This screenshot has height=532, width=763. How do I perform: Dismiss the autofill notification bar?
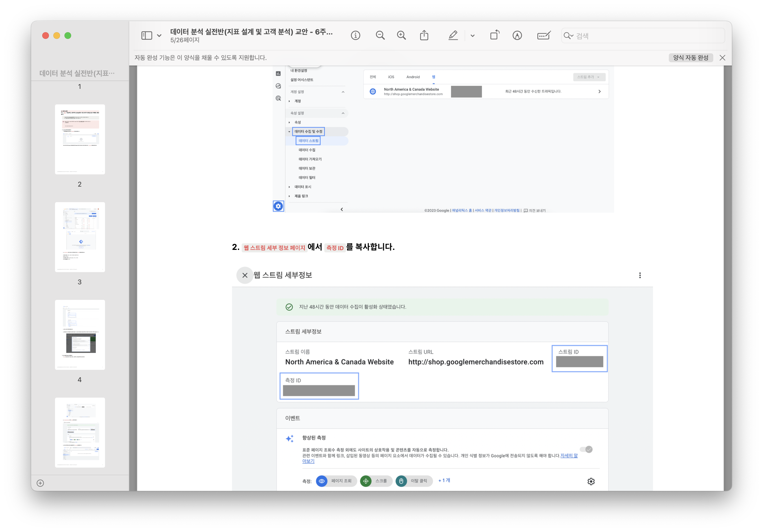click(722, 58)
